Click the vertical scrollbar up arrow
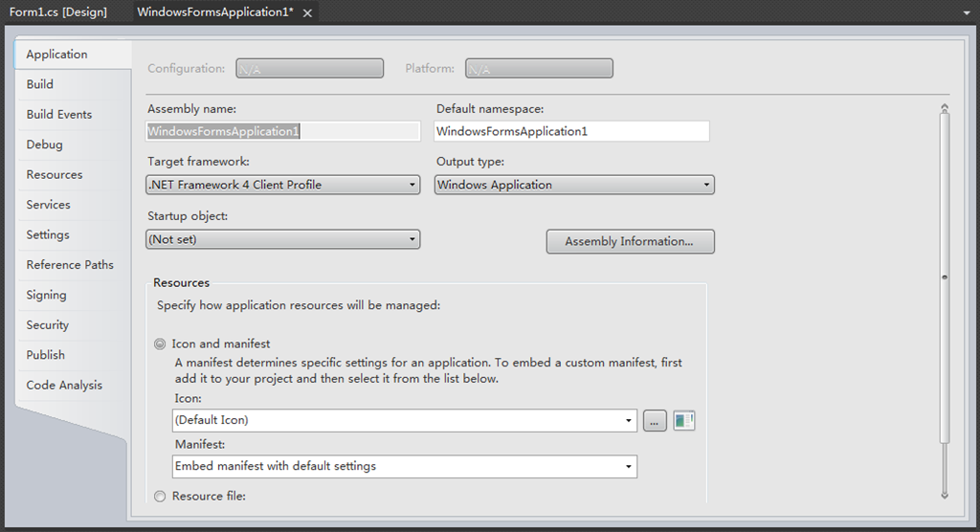Image resolution: width=980 pixels, height=532 pixels. click(x=945, y=108)
